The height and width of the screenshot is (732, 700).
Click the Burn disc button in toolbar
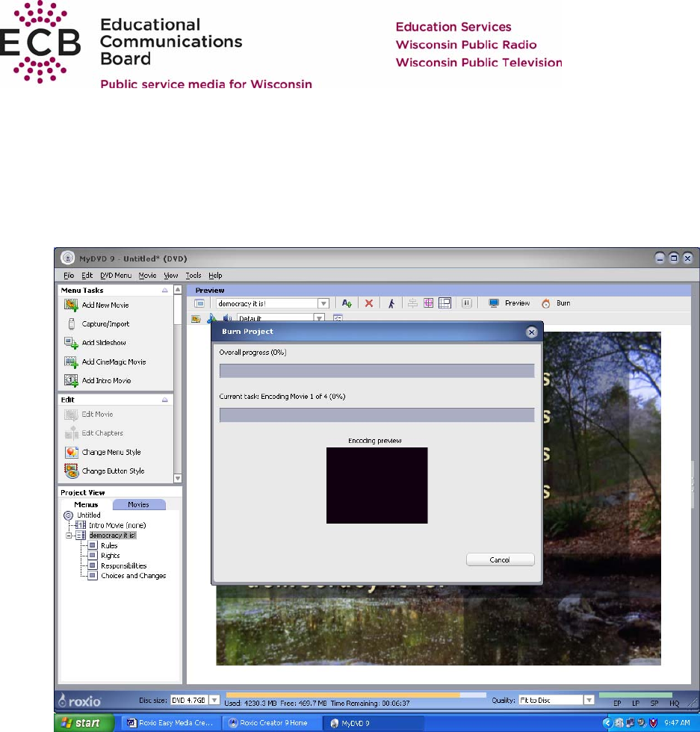(556, 303)
